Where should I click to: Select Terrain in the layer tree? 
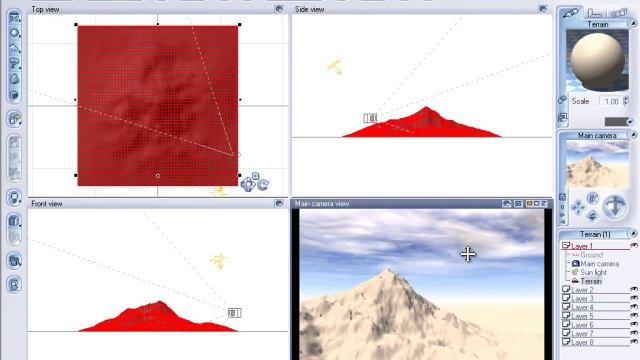coord(591,281)
